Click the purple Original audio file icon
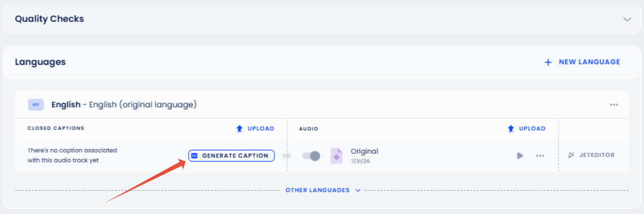The height and width of the screenshot is (214, 644). [336, 156]
